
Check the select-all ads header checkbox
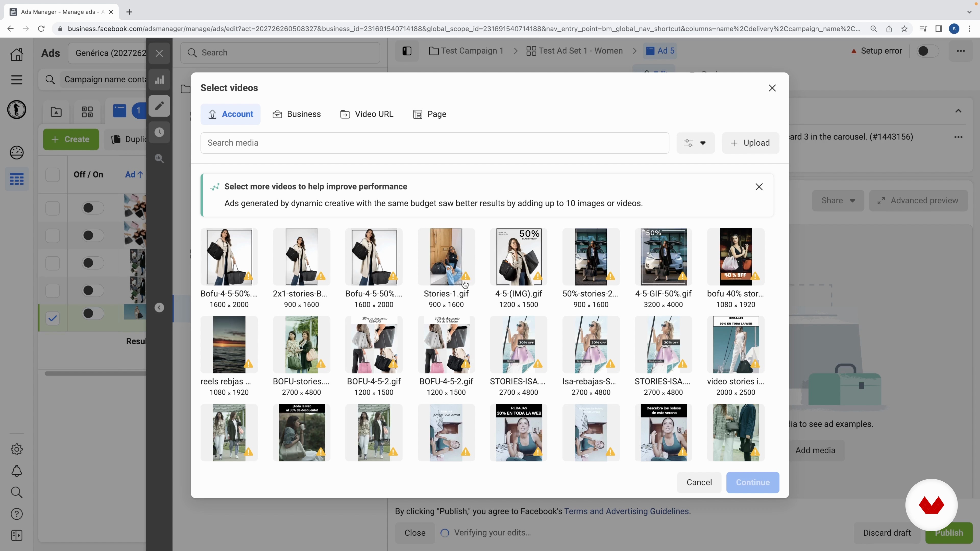(x=53, y=174)
